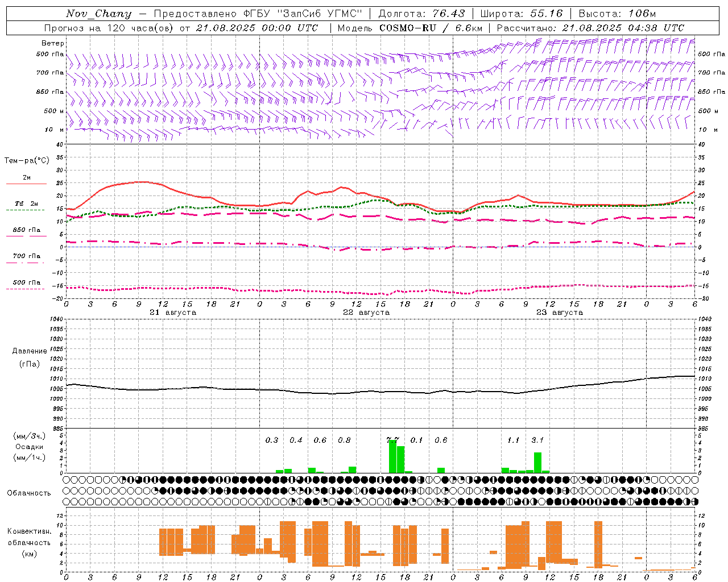This screenshot has width=728, height=582.
Task: Click the red 2м temperature legend line
Action: click(x=26, y=184)
